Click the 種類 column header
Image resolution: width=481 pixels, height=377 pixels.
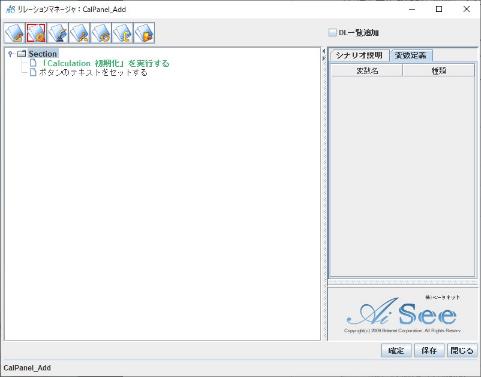pyautogui.click(x=439, y=71)
